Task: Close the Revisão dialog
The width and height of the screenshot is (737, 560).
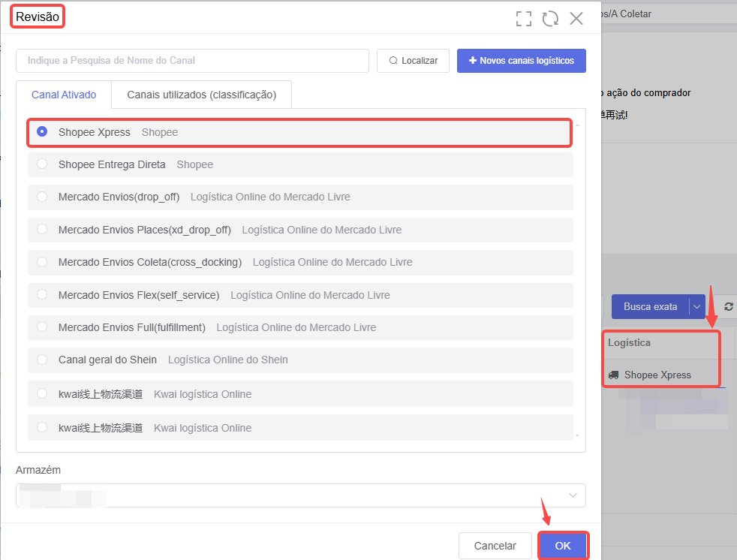Action: [x=576, y=19]
